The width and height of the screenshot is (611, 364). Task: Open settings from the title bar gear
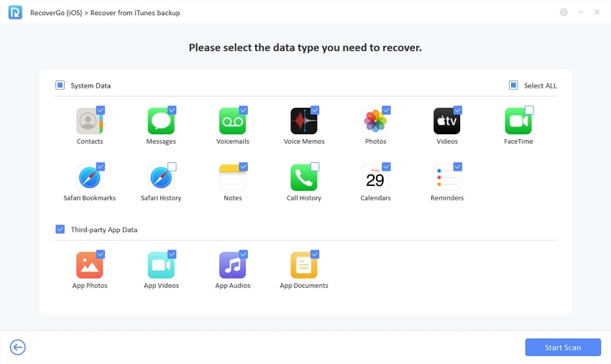point(563,12)
